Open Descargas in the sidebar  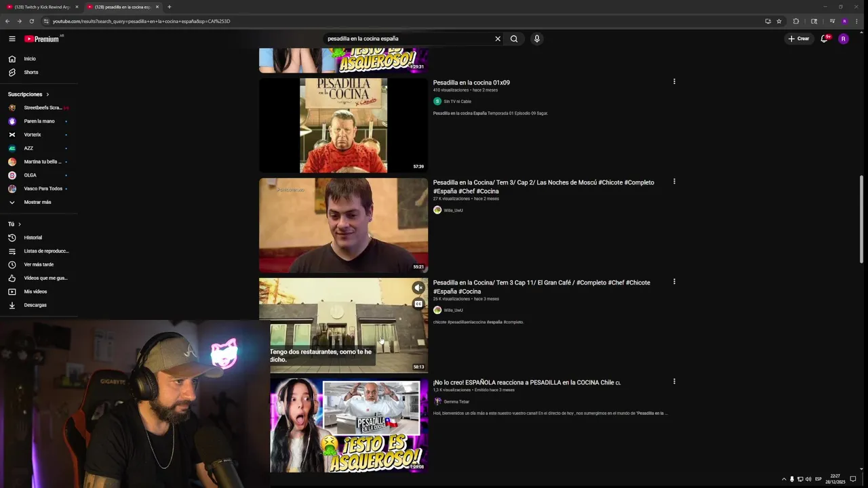[x=39, y=306]
